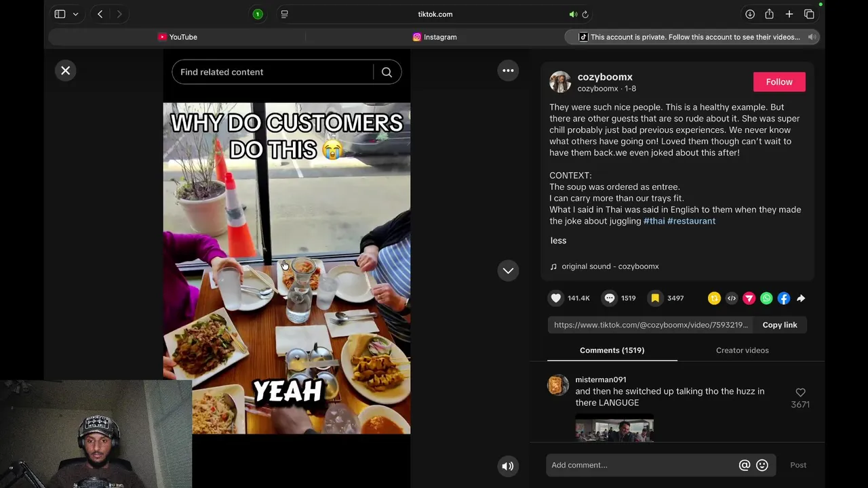868x488 pixels.
Task: Open comments via speech bubble icon
Action: point(610,298)
